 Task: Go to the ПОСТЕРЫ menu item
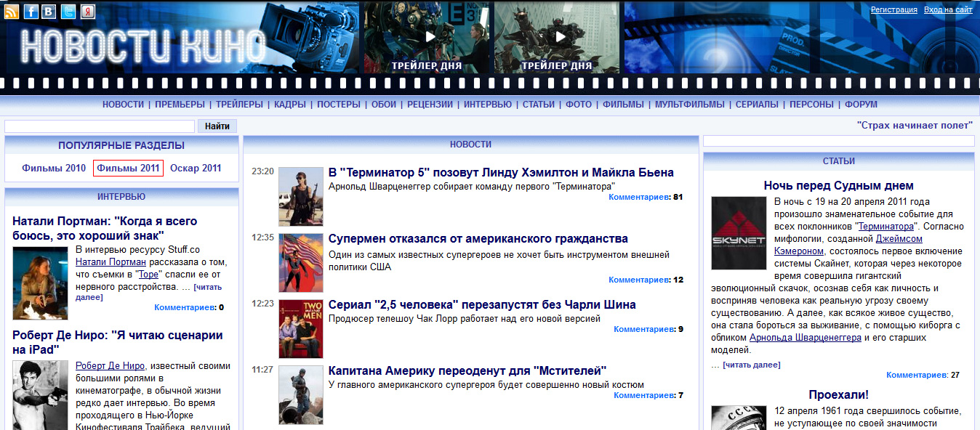tap(339, 105)
